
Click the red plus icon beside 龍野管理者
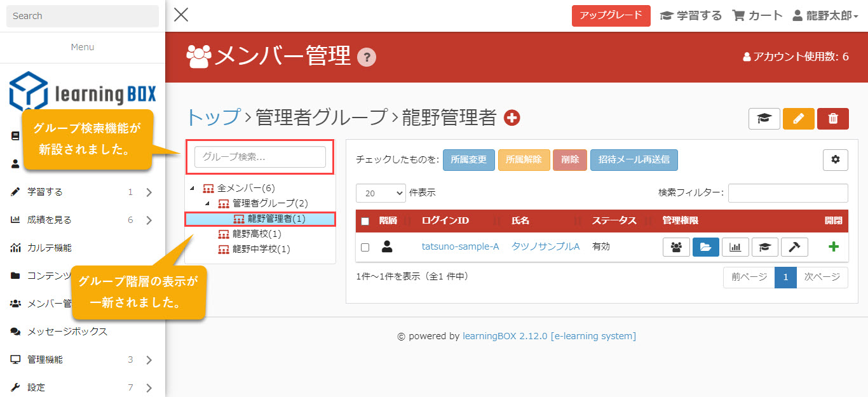tap(512, 118)
